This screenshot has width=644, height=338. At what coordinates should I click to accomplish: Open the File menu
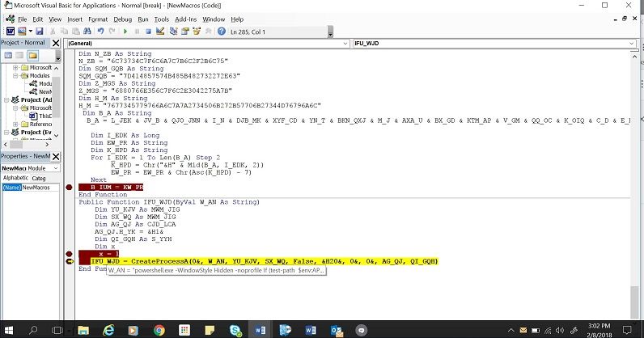pos(22,19)
